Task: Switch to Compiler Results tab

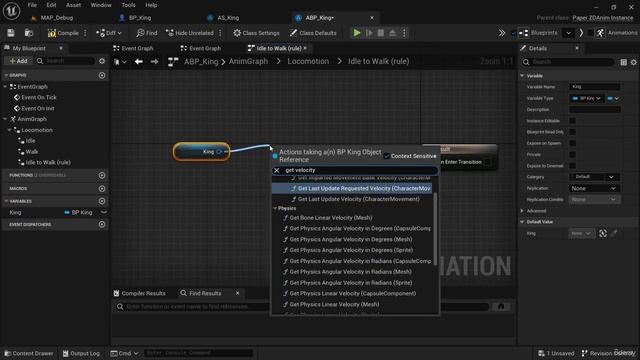Action: pyautogui.click(x=140, y=293)
